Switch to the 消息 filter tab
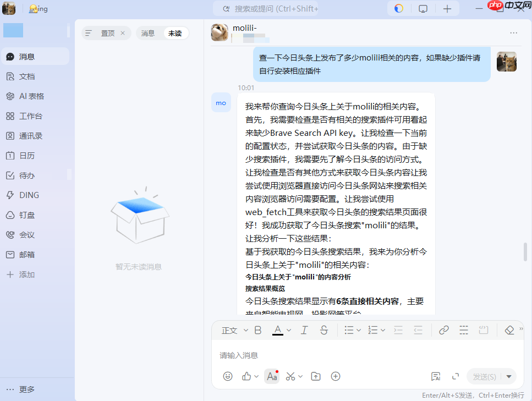532x401 pixels. coord(149,33)
